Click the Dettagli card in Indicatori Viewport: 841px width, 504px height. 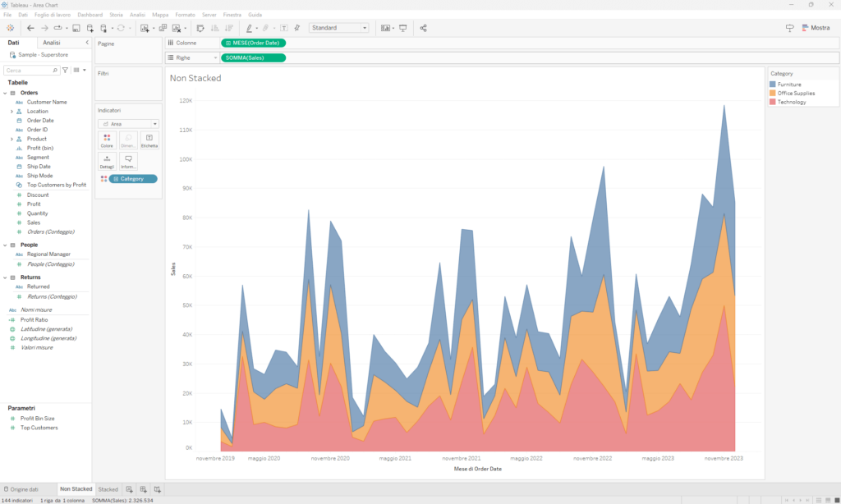107,161
